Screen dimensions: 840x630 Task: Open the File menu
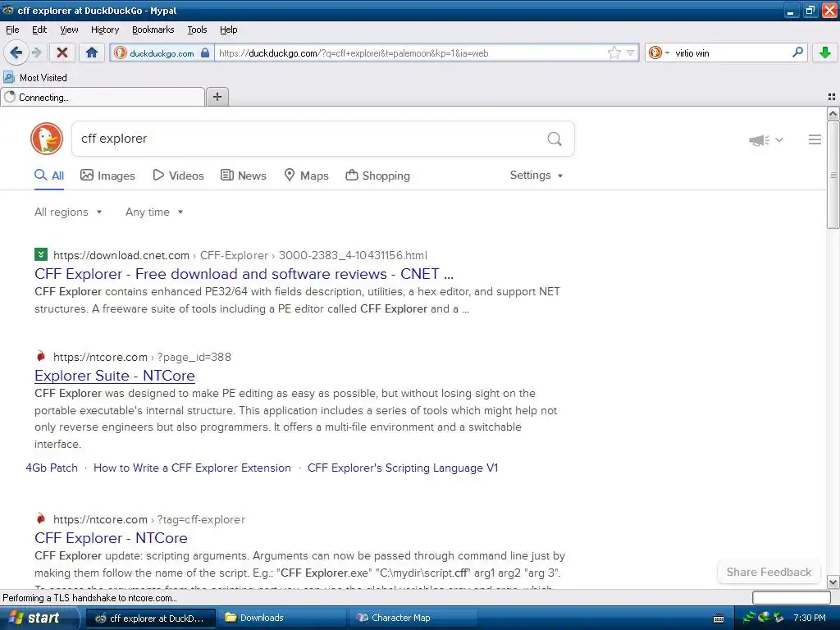[x=12, y=30]
